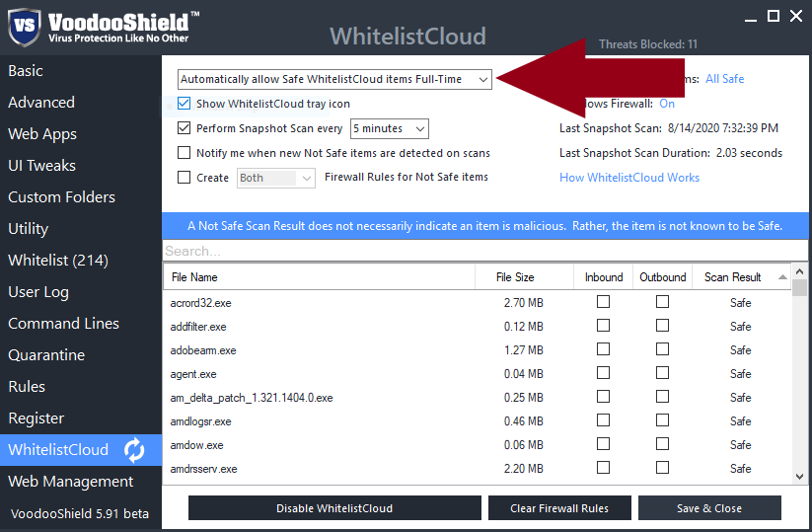The width and height of the screenshot is (812, 532).
Task: Click Threats Blocked: 11 text
Action: 648,44
